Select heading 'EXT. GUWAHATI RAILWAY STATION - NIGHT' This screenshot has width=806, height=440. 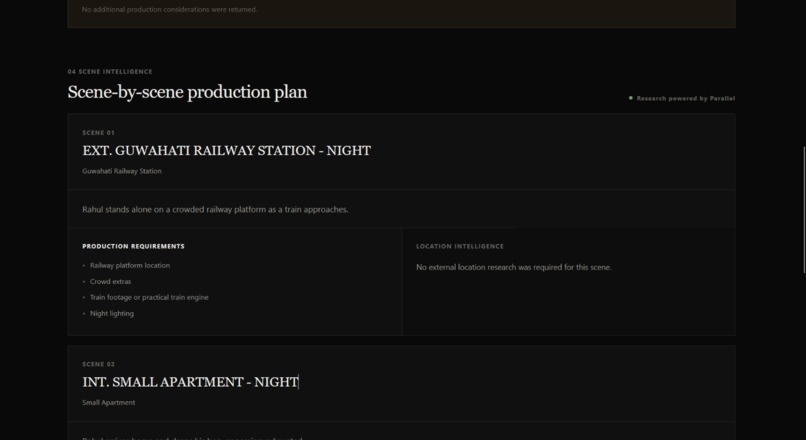point(226,151)
